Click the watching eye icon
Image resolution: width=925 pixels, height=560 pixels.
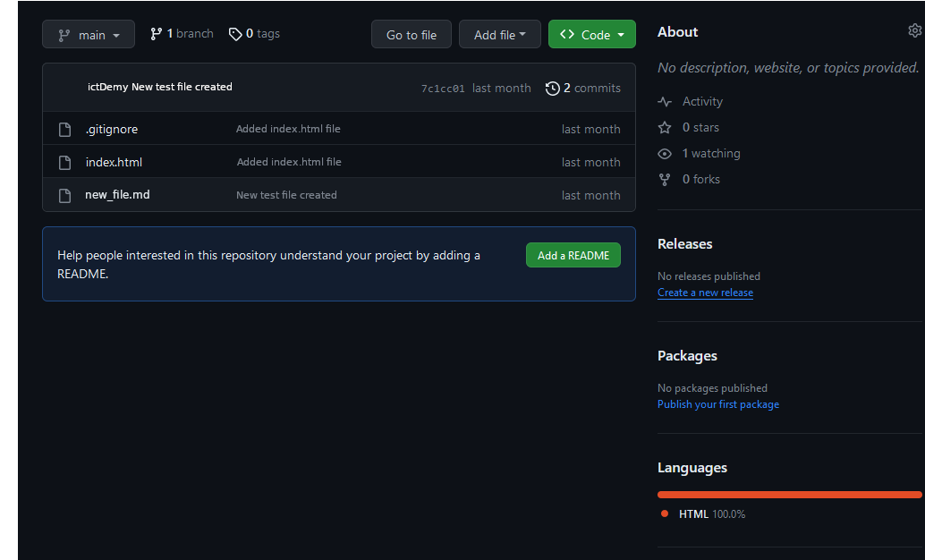point(664,153)
